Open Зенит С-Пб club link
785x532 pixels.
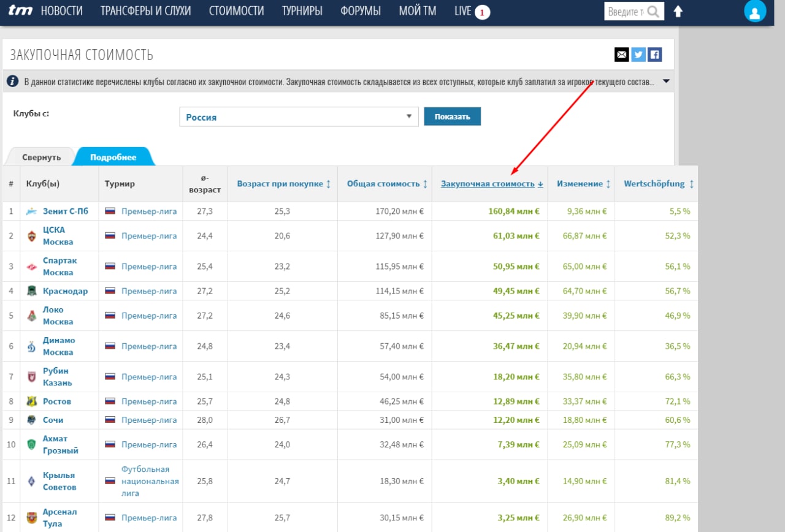pyautogui.click(x=66, y=211)
